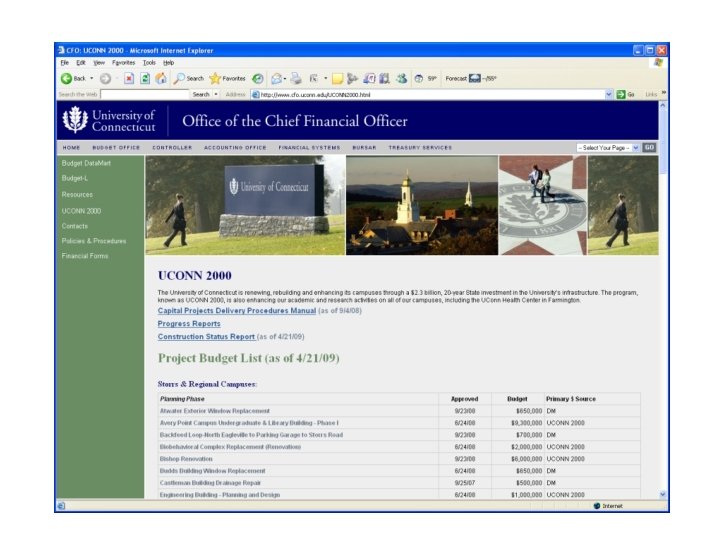Click the page icon in the address bar
This screenshot has height=540, width=720.
pos(256,95)
